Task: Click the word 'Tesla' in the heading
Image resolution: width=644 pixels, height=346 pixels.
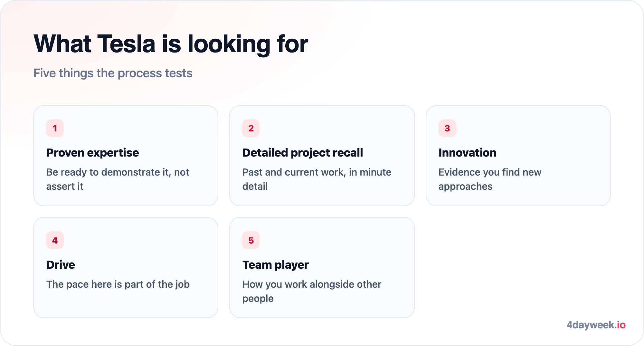Action: click(x=127, y=44)
